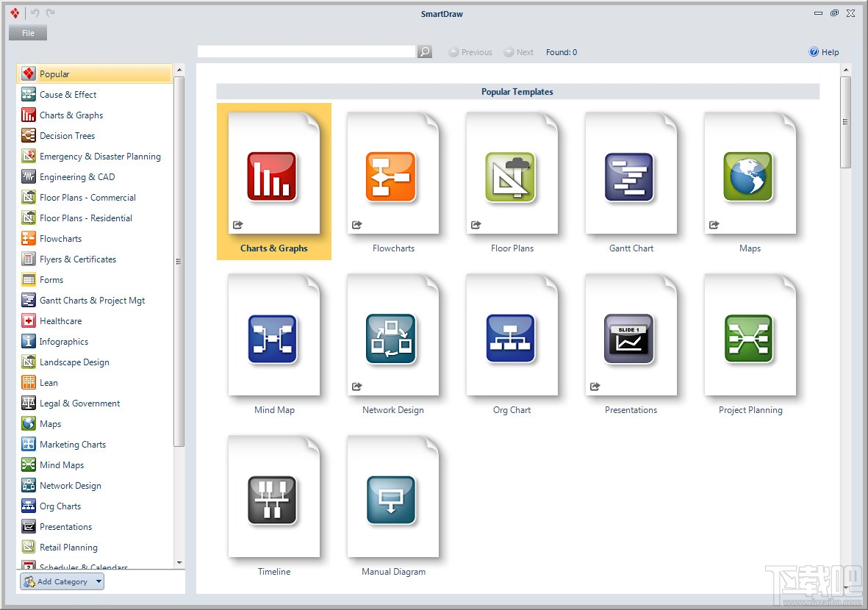
Task: Click the share arrow on Floor Plans tile
Action: pos(476,225)
